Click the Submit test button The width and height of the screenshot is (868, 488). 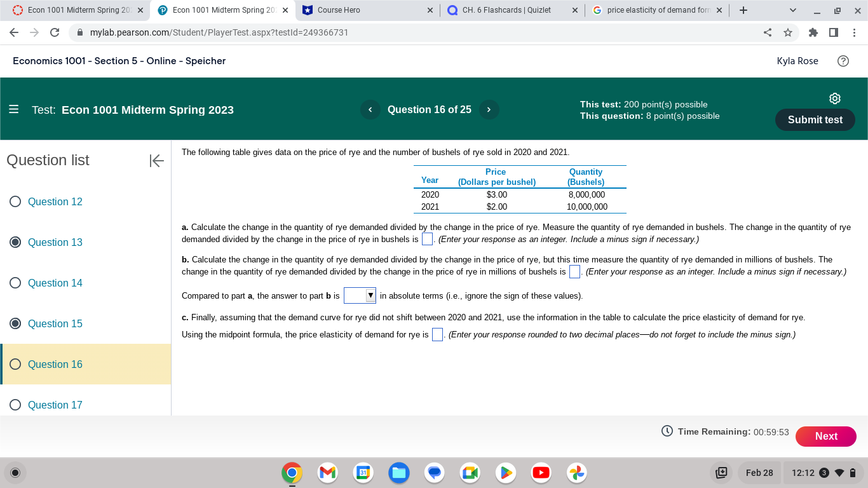[815, 119]
